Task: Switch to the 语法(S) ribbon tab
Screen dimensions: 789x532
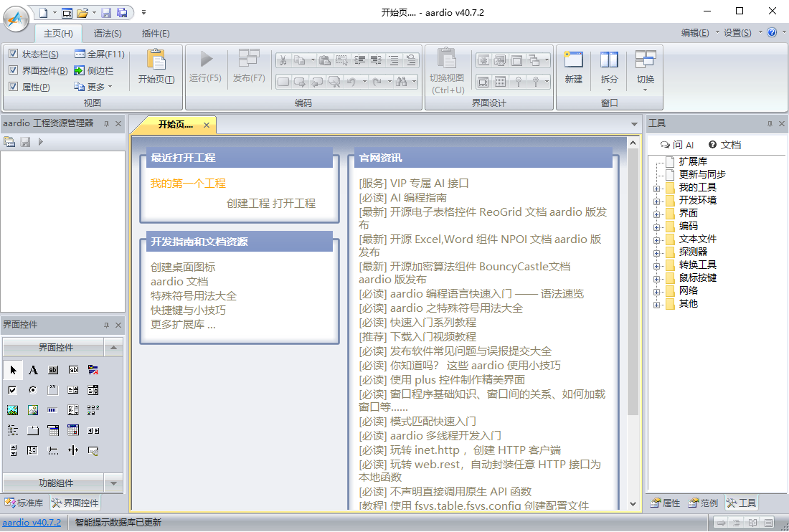Action: point(108,33)
